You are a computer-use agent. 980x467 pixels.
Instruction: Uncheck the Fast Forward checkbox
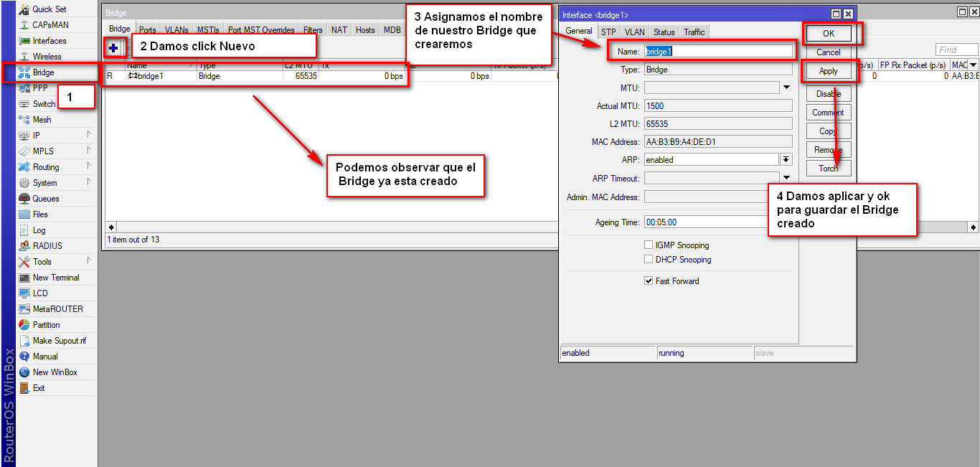click(x=649, y=281)
